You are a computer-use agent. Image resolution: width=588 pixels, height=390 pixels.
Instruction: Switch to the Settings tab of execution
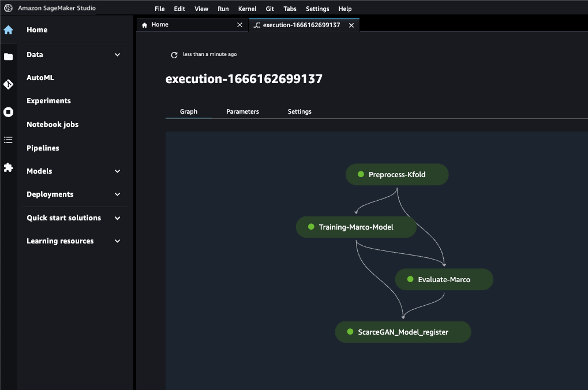coord(299,111)
